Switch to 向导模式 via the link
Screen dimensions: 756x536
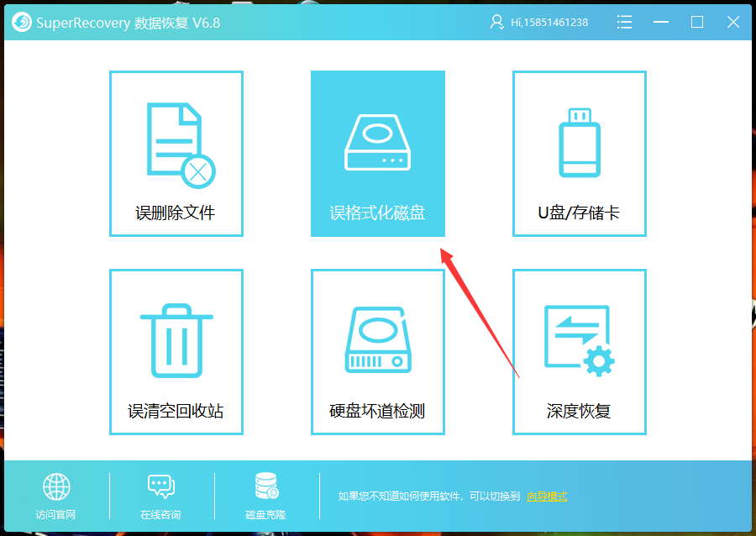click(x=547, y=497)
